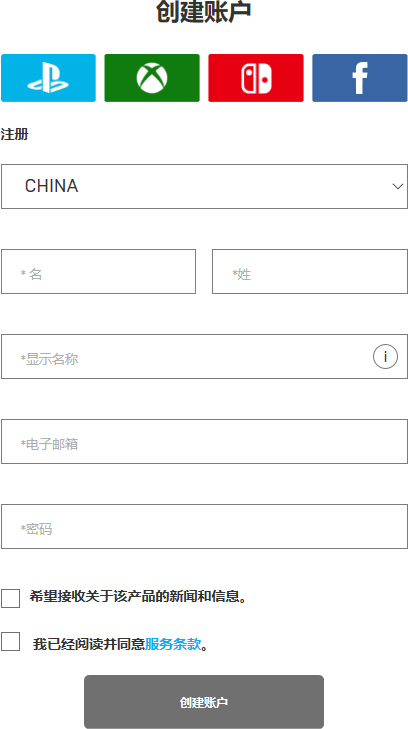Image resolution: width=408 pixels, height=729 pixels.
Task: Click the 我已经阅读并同意 label text
Action: (89, 644)
